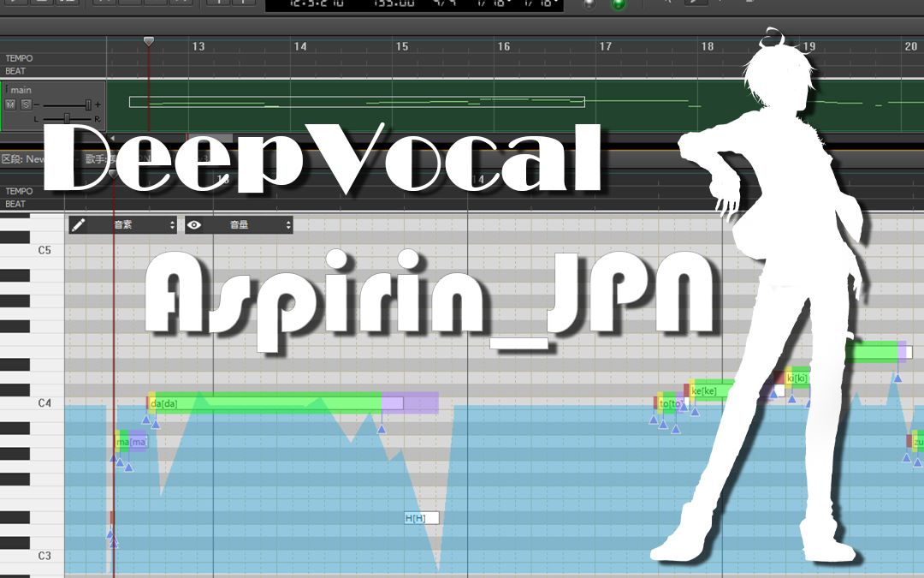
Task: Toggle the eye visibility icon beside 音量
Action: pos(194,224)
